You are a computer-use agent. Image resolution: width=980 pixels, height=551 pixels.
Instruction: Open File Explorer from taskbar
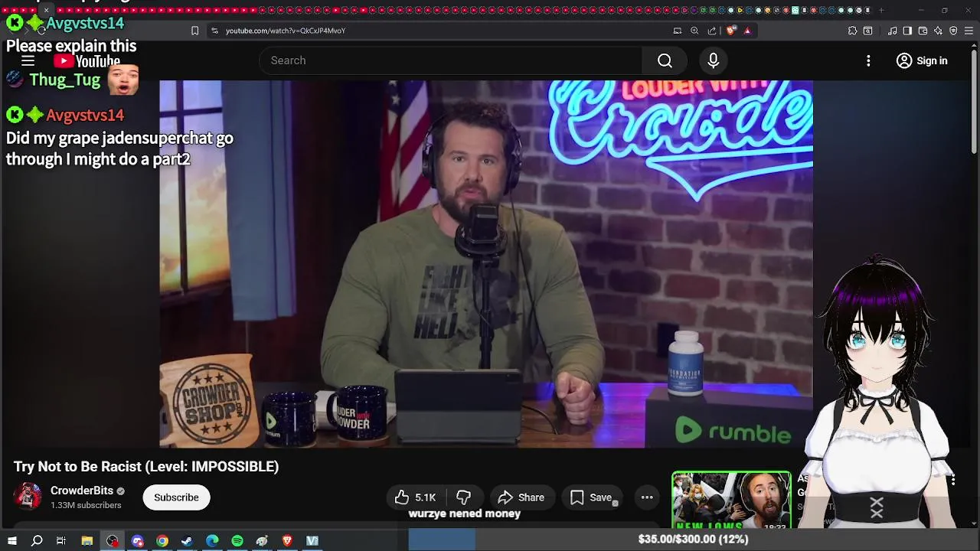tap(87, 541)
